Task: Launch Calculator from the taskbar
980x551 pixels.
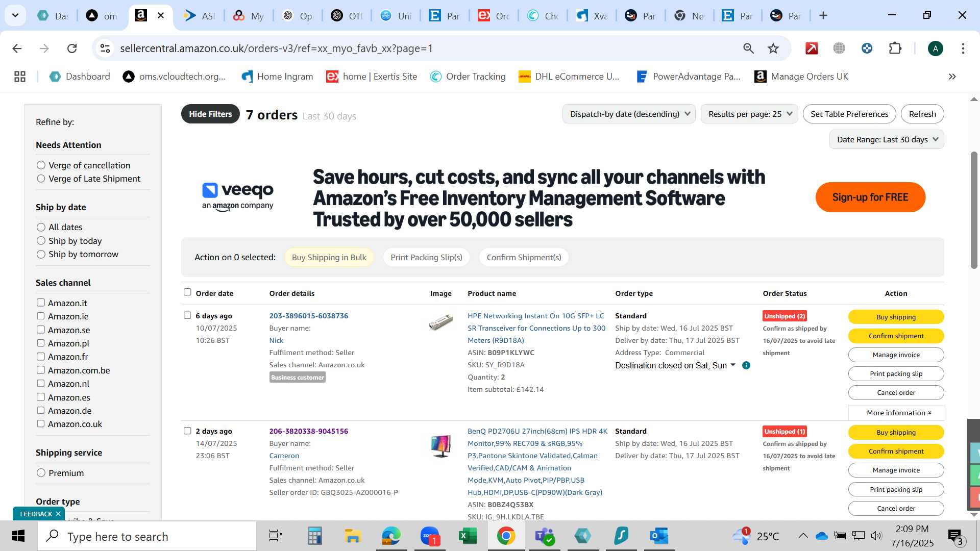Action: (x=314, y=536)
